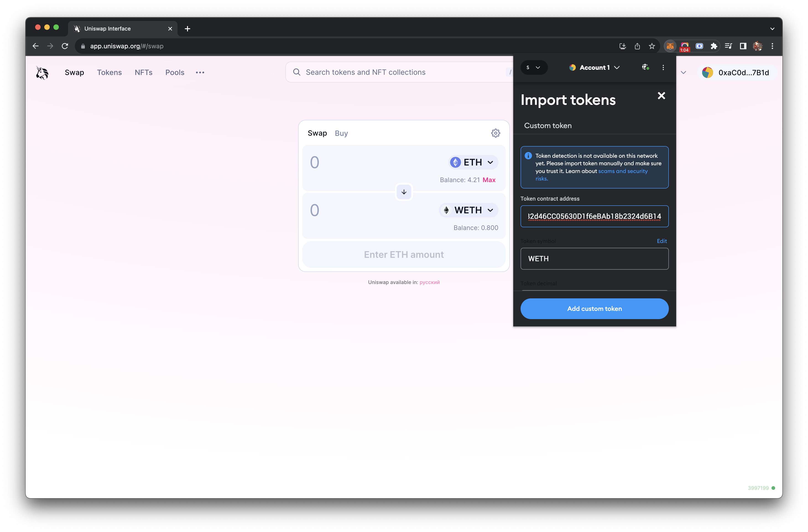Open the MetaMask network selector S dropdown
808x532 pixels.
pyautogui.click(x=534, y=67)
